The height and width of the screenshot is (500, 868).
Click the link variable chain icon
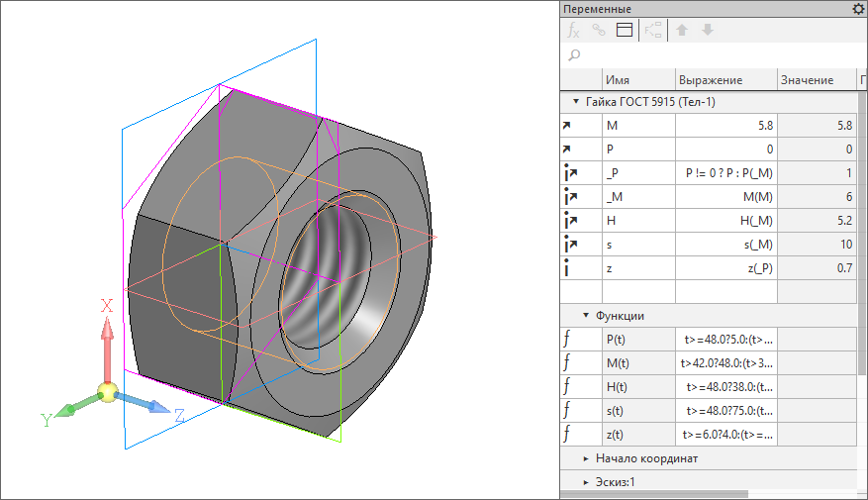(599, 30)
